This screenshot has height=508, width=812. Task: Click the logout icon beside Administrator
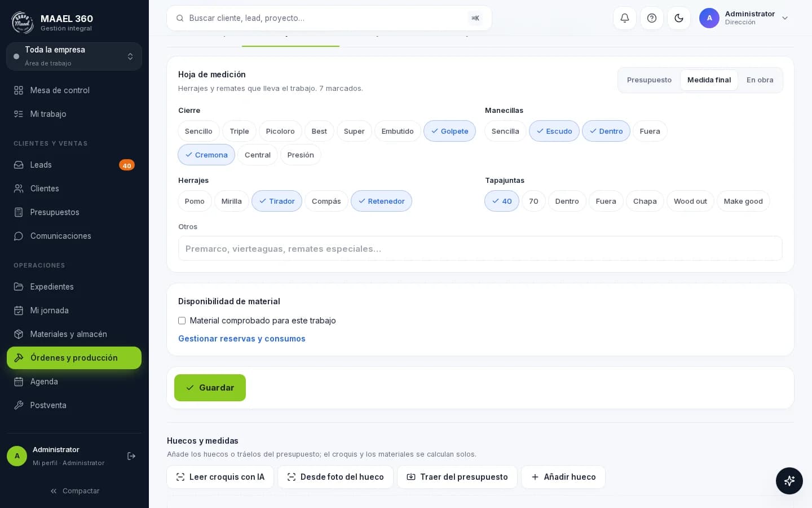click(x=131, y=456)
